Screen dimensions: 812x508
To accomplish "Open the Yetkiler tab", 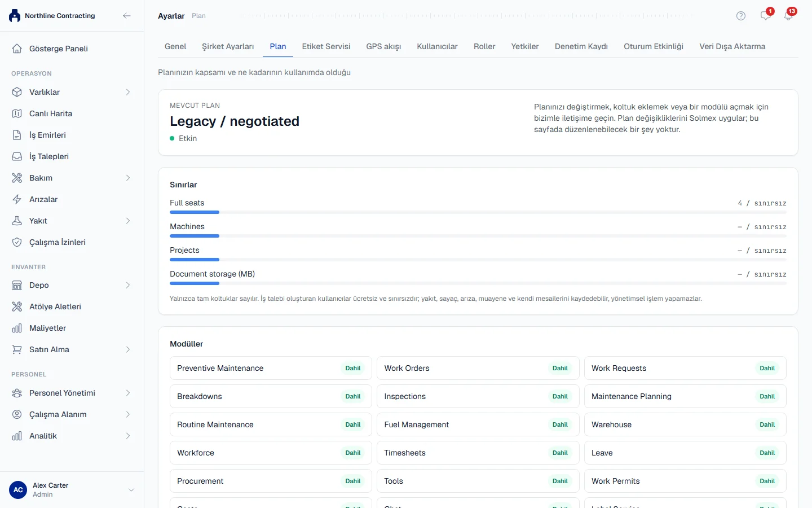I will click(525, 46).
